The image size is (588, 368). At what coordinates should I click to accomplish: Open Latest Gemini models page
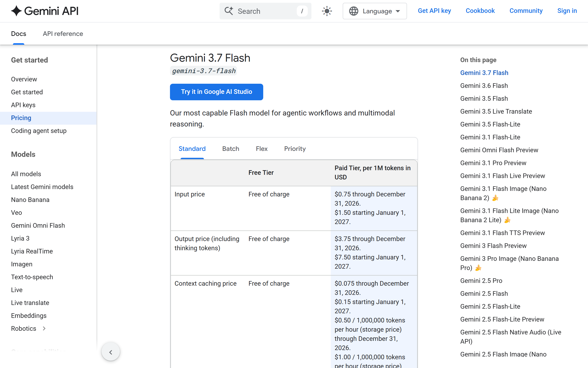pyautogui.click(x=42, y=187)
